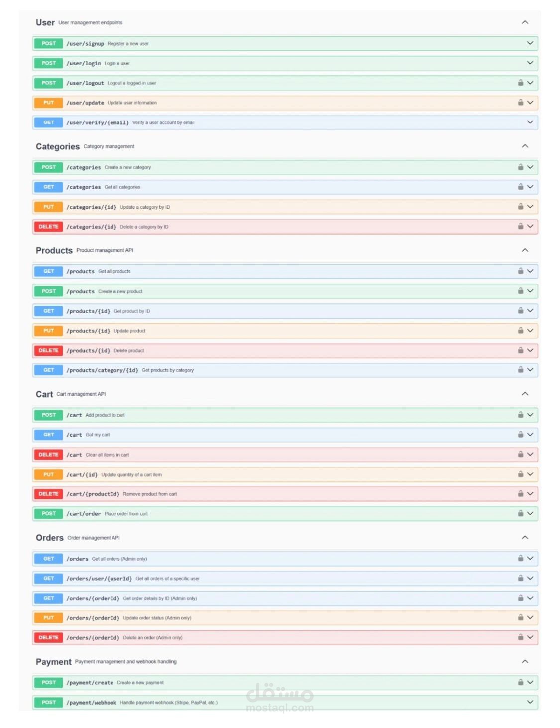Screen dimensions: 560x728
Task: Click POST badge of /payment/webhook
Action: point(49,702)
